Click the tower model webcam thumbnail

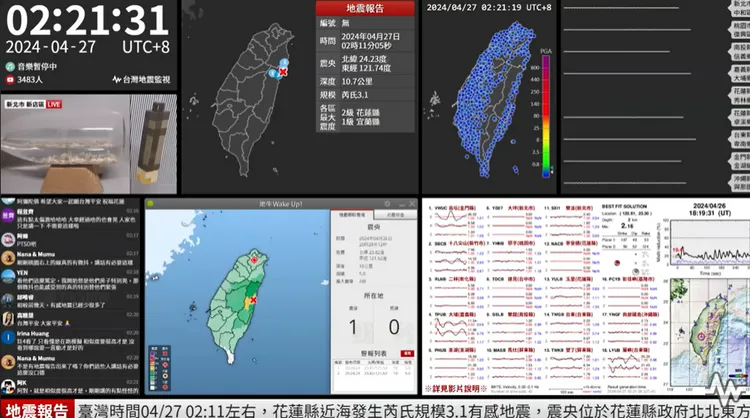point(154,144)
